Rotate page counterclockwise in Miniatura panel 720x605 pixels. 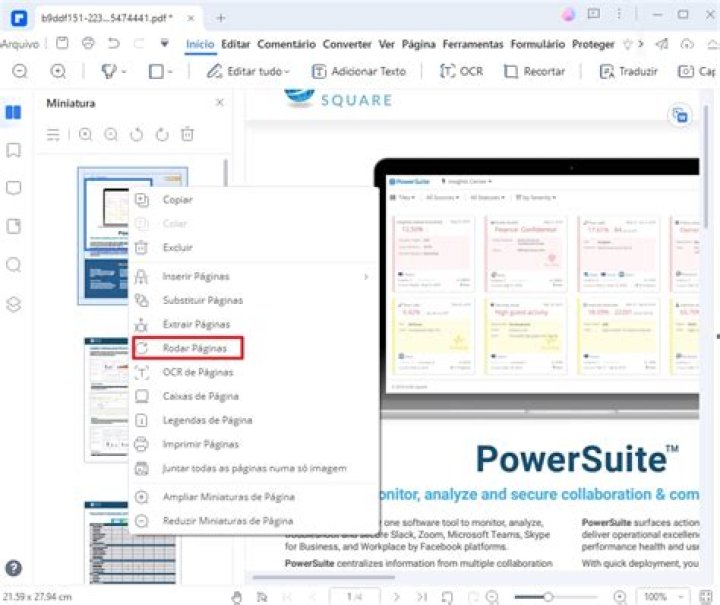(x=136, y=134)
